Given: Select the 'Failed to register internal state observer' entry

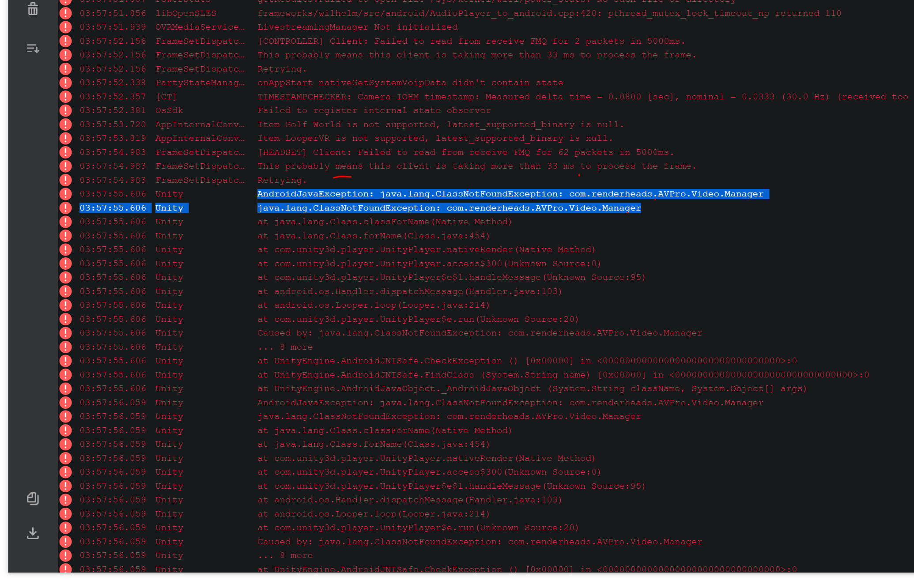Looking at the screenshot, I should click(x=374, y=110).
